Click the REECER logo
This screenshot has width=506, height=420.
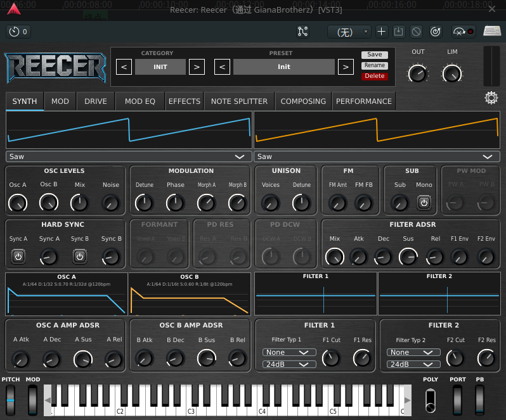click(56, 68)
